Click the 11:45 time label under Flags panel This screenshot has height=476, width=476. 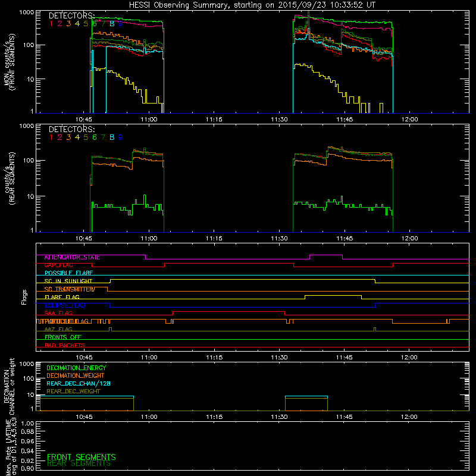345,358
